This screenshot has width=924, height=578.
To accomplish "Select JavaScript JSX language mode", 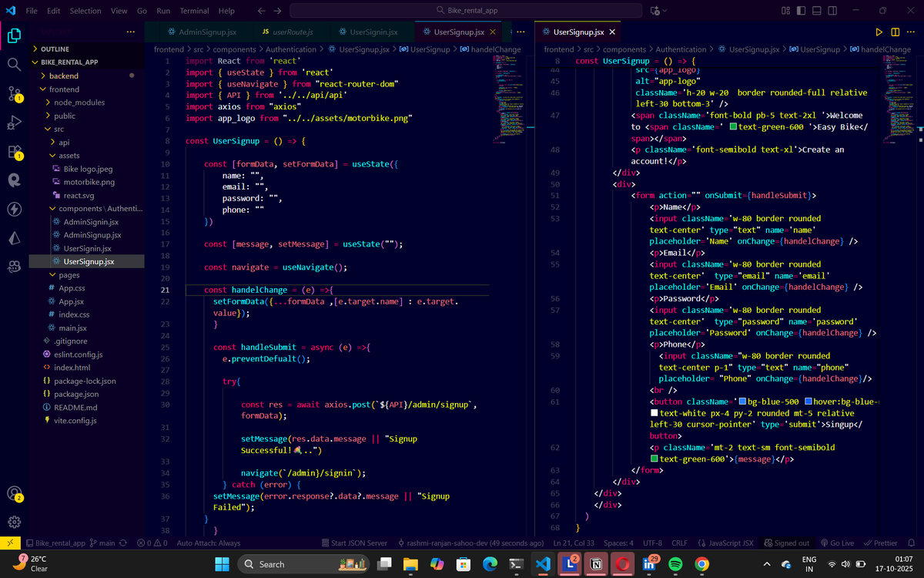I will tap(725, 543).
